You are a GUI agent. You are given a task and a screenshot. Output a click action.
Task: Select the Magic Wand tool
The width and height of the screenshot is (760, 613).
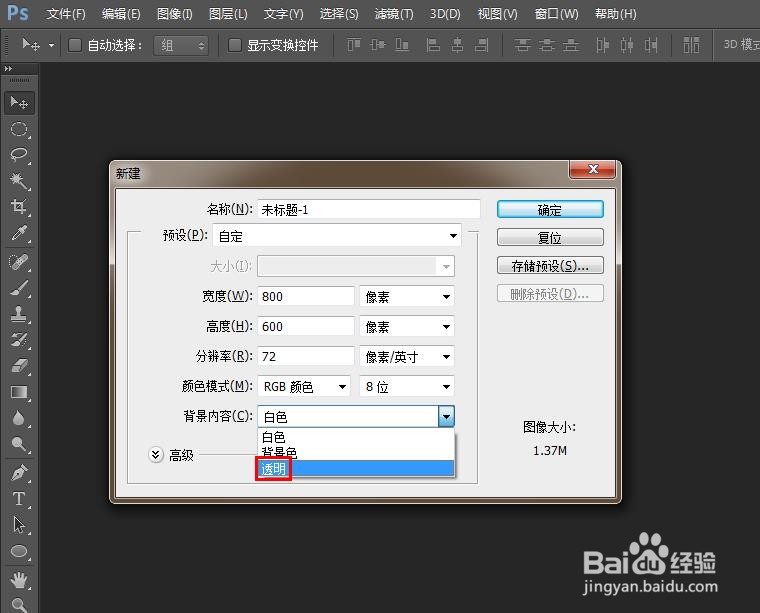19,181
